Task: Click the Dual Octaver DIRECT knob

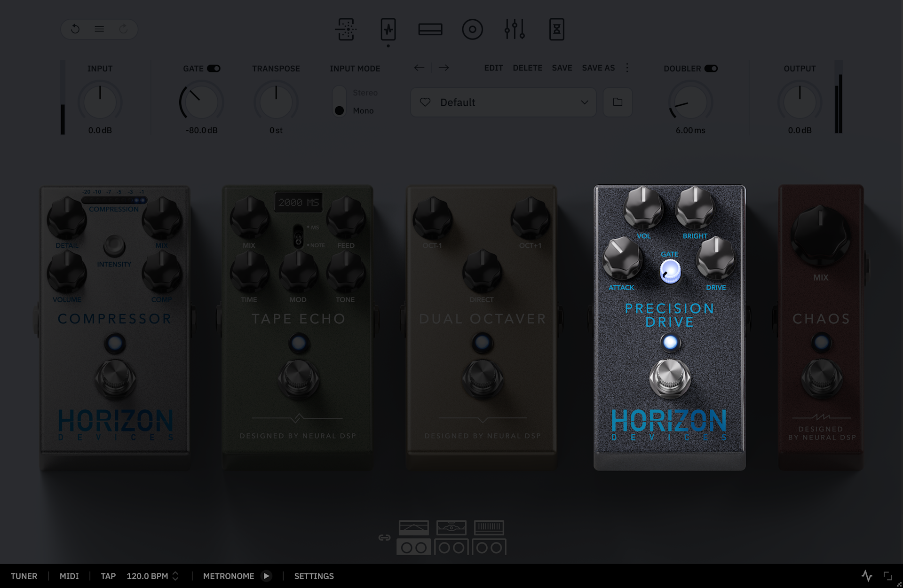Action: point(482,272)
